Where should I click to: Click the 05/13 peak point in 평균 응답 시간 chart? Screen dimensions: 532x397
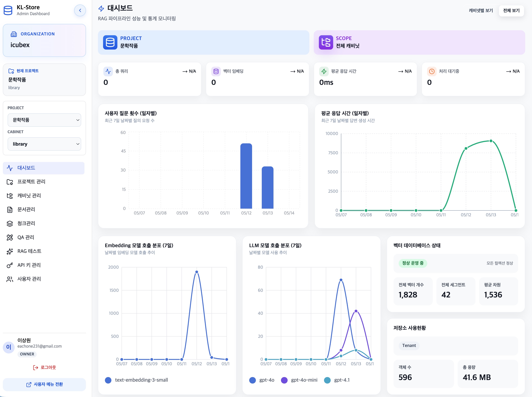[x=491, y=141]
